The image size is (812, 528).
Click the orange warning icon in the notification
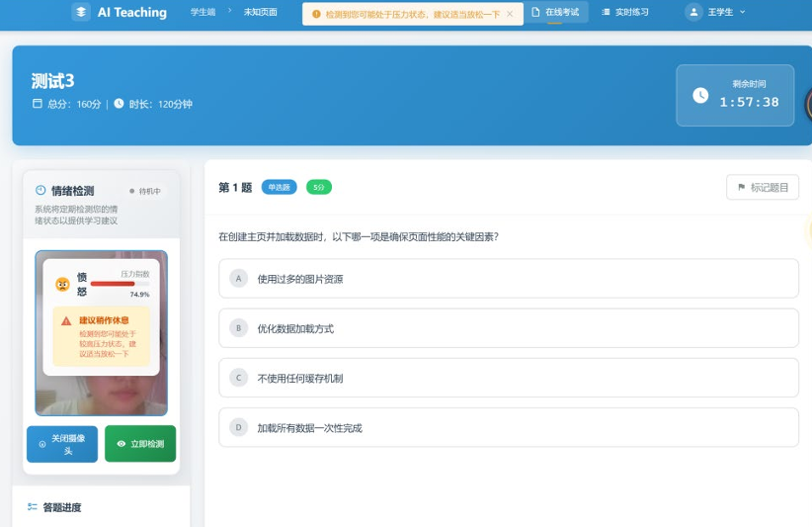316,15
